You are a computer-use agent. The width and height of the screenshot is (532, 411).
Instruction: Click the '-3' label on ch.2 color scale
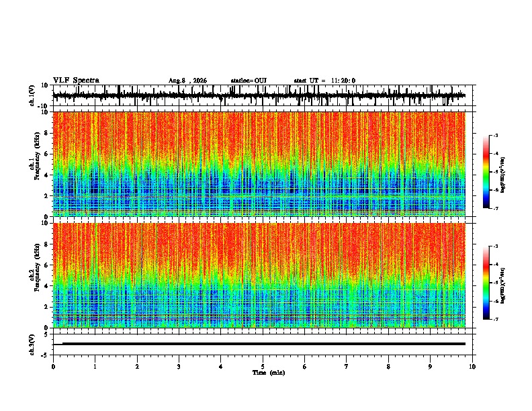[495, 246]
